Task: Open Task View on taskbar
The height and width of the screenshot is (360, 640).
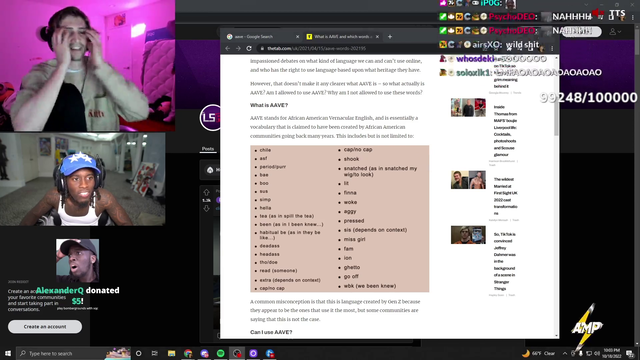Action: pos(155,353)
